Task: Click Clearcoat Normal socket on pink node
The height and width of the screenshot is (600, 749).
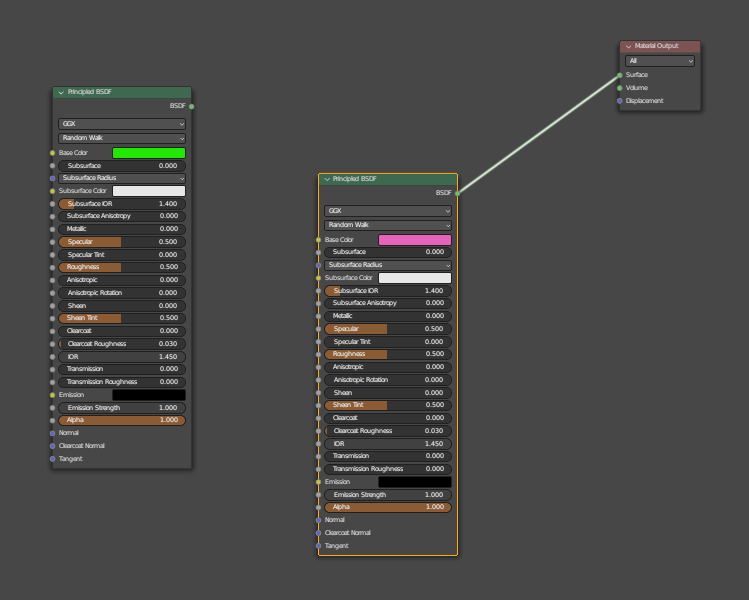Action: [319, 533]
